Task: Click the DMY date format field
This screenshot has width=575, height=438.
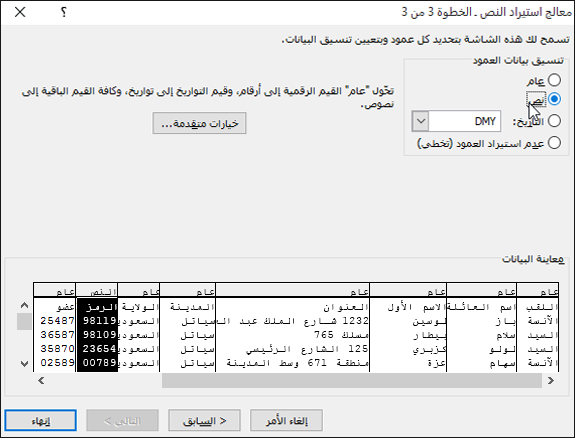Action: point(464,121)
